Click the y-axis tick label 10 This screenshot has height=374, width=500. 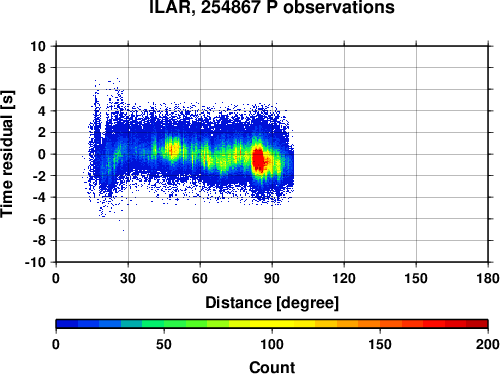click(38, 46)
